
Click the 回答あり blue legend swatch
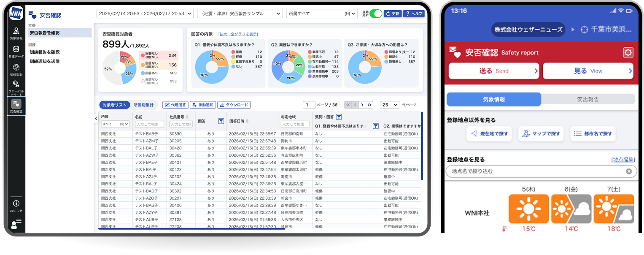coord(142,73)
